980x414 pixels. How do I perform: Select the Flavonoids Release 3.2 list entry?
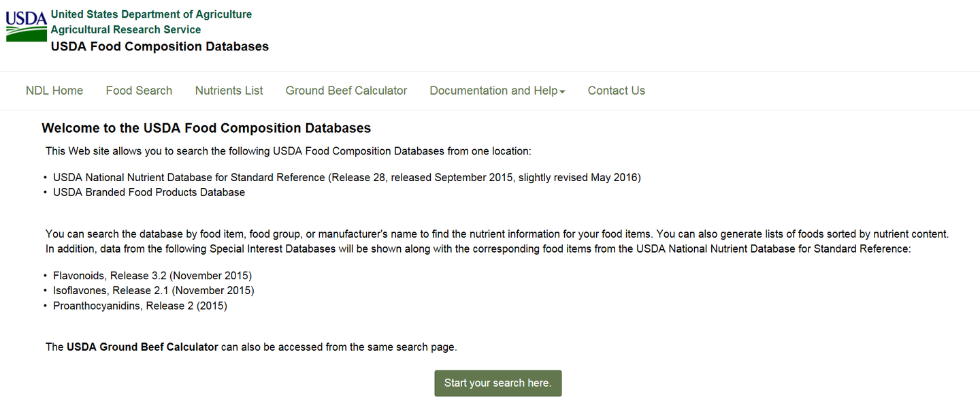point(152,275)
